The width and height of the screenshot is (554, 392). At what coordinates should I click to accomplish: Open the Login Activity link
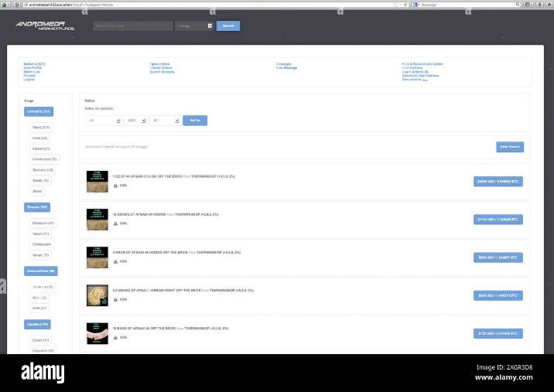(x=415, y=72)
